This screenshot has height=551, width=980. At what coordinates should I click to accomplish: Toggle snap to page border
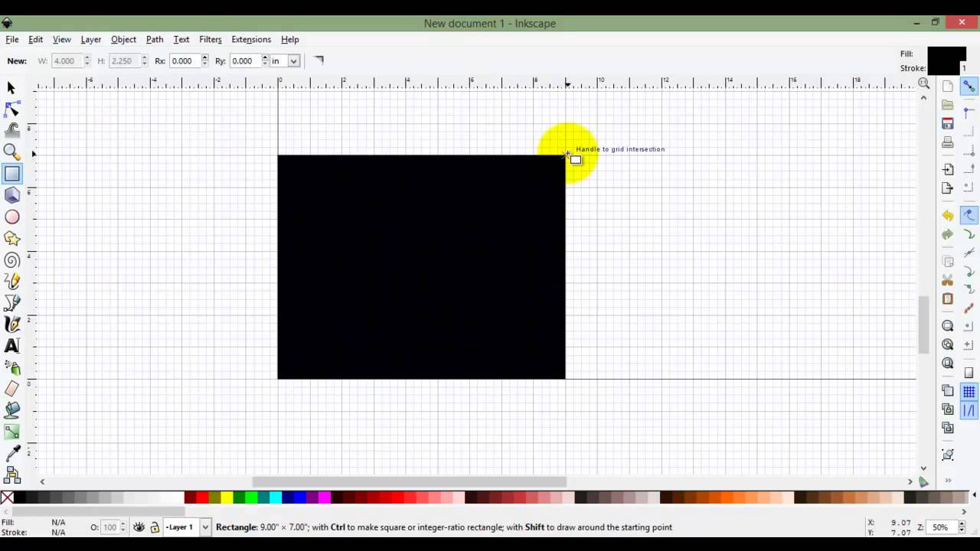coord(969,373)
